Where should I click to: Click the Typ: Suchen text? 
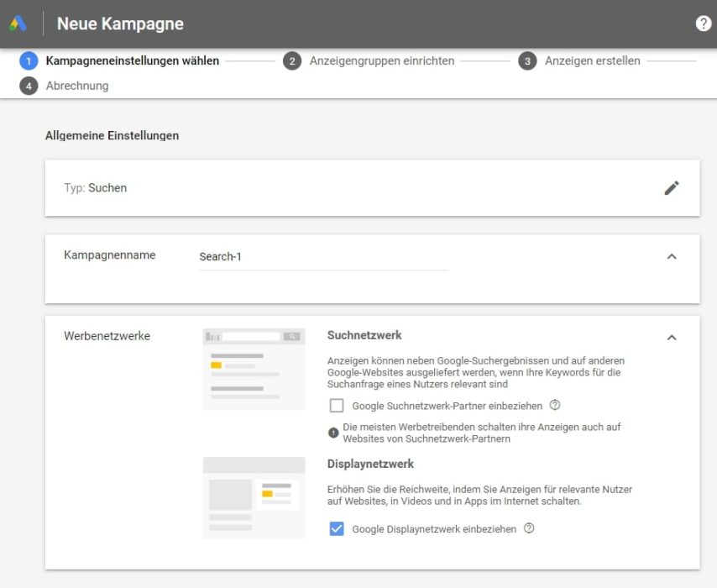coord(95,188)
